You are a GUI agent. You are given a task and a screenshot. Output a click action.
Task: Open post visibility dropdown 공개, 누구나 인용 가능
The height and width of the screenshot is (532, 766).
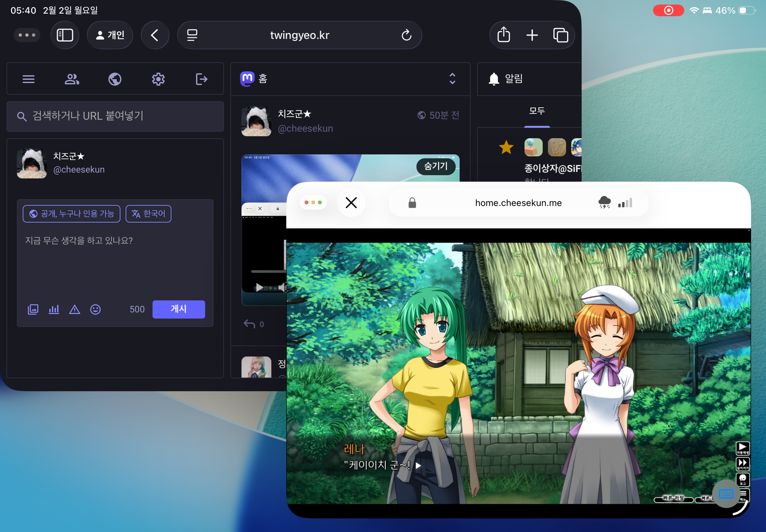71,214
